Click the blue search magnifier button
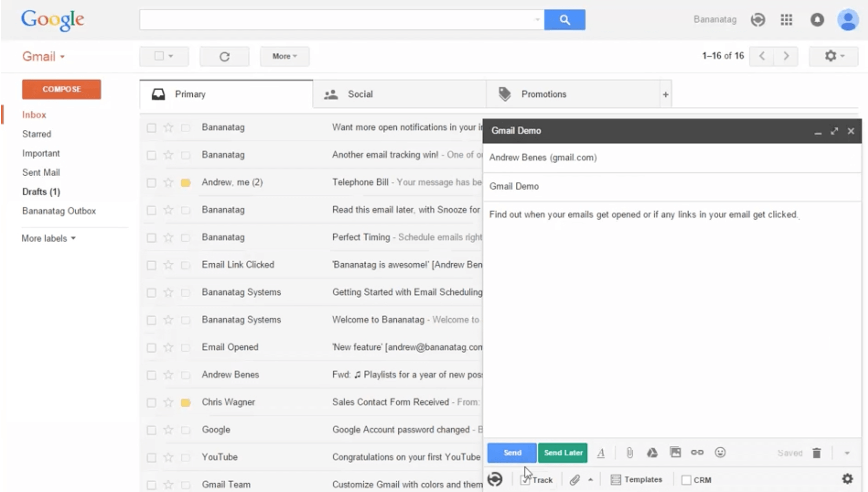The image size is (868, 492). pos(565,20)
